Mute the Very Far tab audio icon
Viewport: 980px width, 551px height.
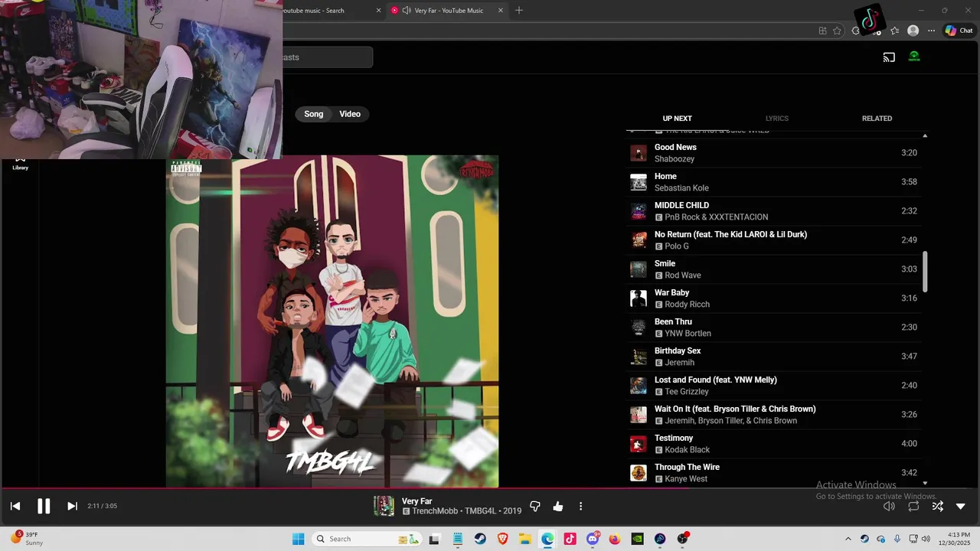coord(407,11)
